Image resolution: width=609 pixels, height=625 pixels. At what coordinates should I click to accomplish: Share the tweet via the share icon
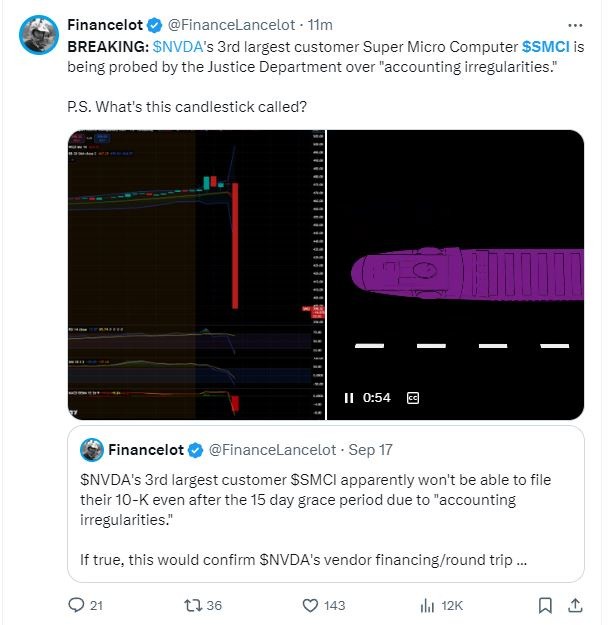[576, 605]
